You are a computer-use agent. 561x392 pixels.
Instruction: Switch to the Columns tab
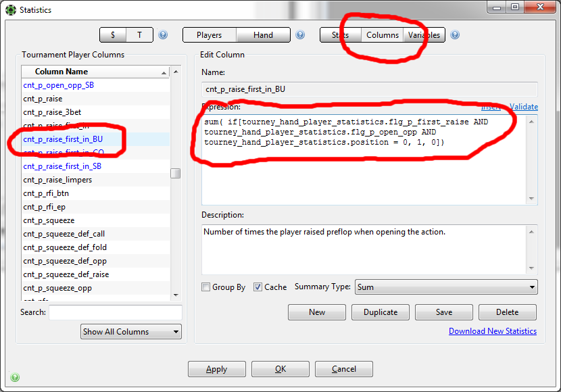[x=382, y=35]
